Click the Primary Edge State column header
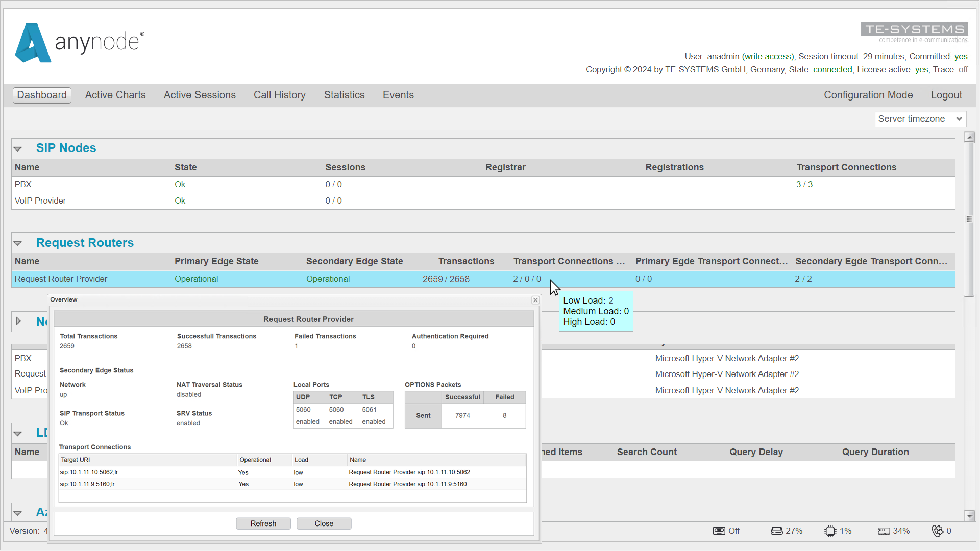The height and width of the screenshot is (551, 980). [x=216, y=261]
